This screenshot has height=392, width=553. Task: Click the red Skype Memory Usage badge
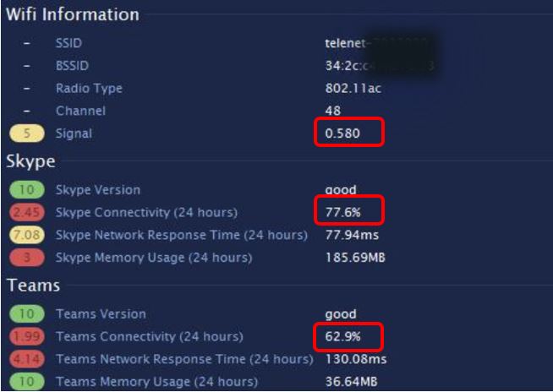pos(25,257)
